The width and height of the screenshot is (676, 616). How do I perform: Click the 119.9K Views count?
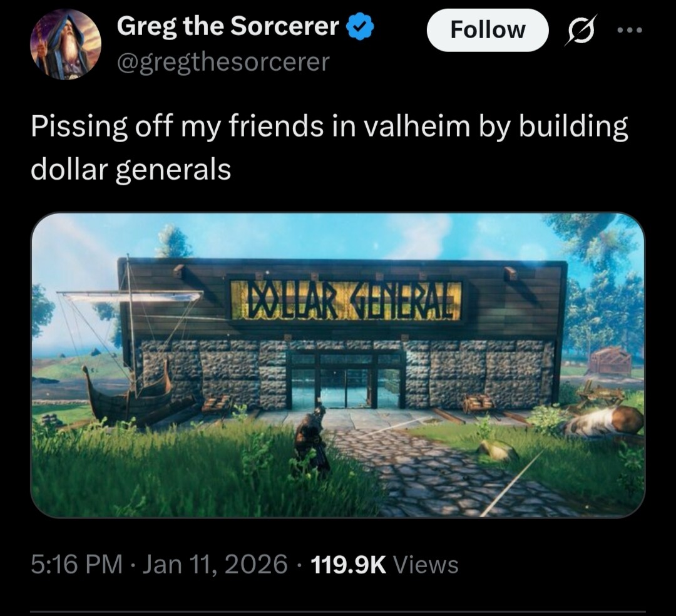pyautogui.click(x=384, y=564)
